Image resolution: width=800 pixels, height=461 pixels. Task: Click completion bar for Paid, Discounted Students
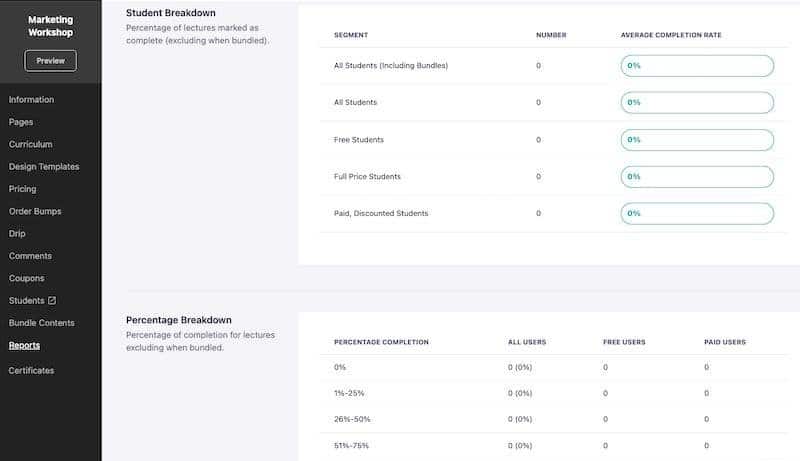coord(697,214)
